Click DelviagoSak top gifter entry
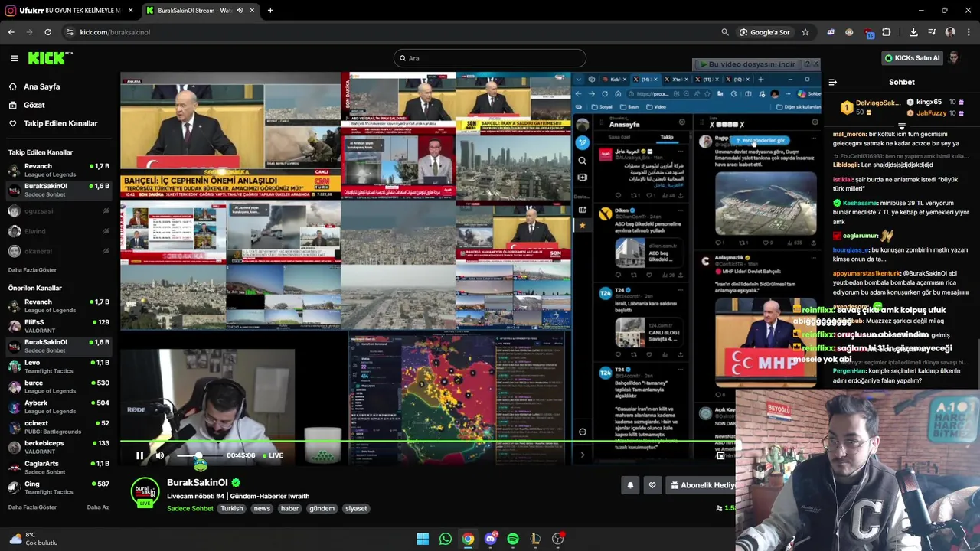 pos(871,107)
